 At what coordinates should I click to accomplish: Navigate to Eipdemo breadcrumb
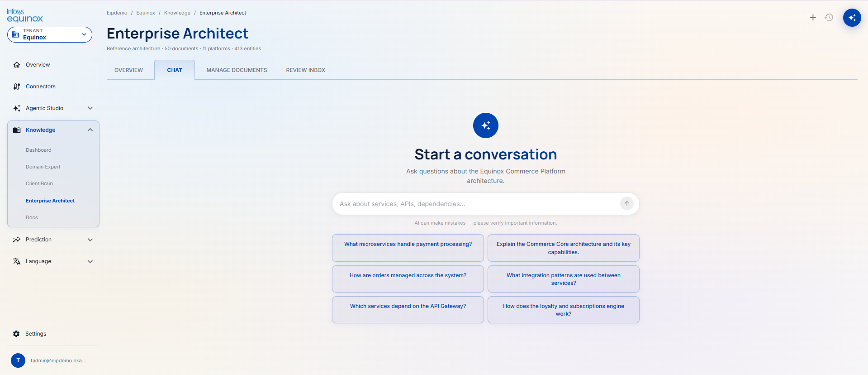(117, 13)
